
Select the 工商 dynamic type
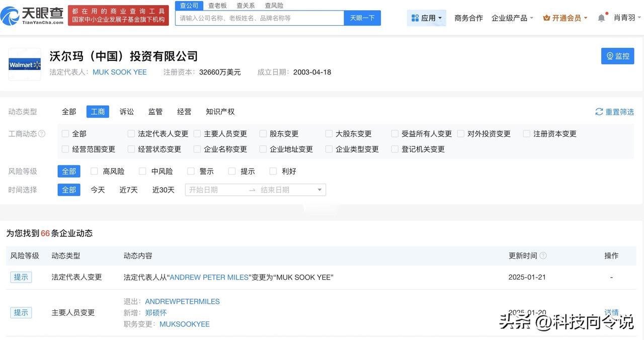click(98, 112)
